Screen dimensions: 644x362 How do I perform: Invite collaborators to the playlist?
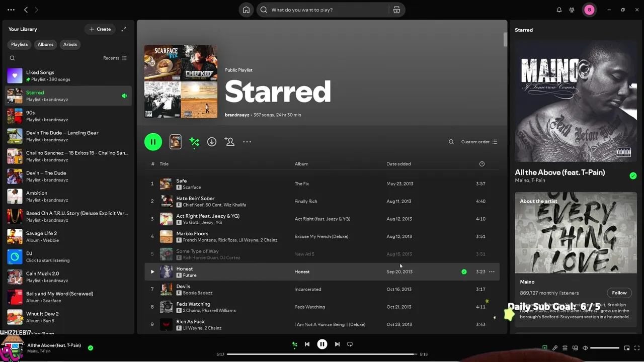point(229,142)
